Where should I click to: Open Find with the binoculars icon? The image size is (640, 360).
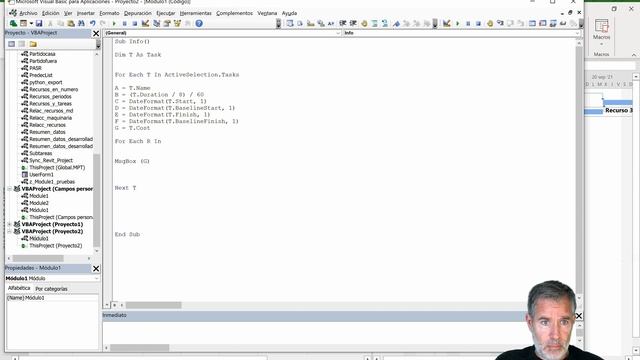tap(81, 23)
